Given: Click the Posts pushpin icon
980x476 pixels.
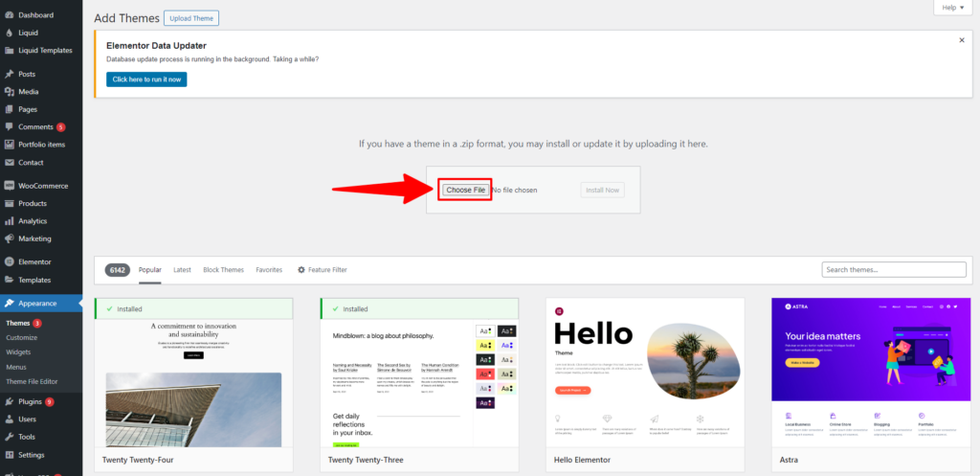Looking at the screenshot, I should pos(9,74).
